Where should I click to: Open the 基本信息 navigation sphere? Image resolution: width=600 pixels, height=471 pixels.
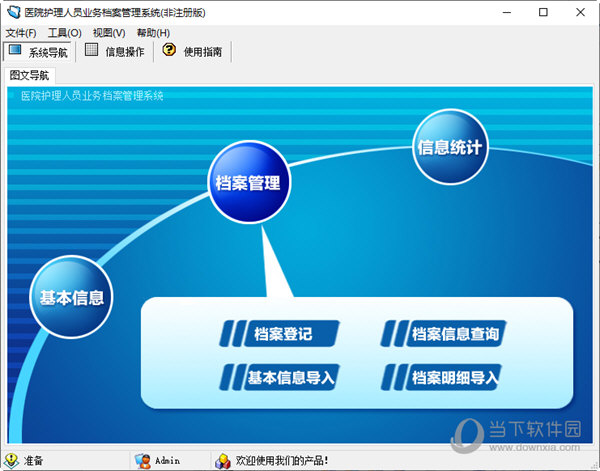click(x=70, y=297)
